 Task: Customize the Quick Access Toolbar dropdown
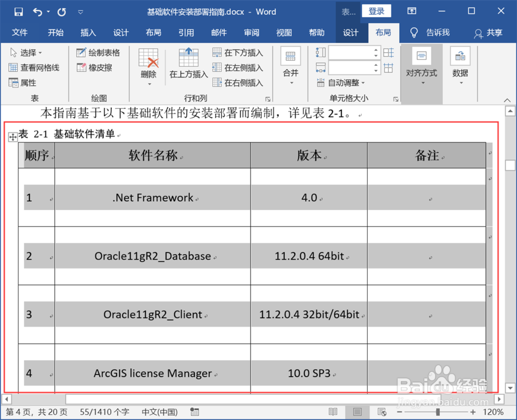pos(81,12)
